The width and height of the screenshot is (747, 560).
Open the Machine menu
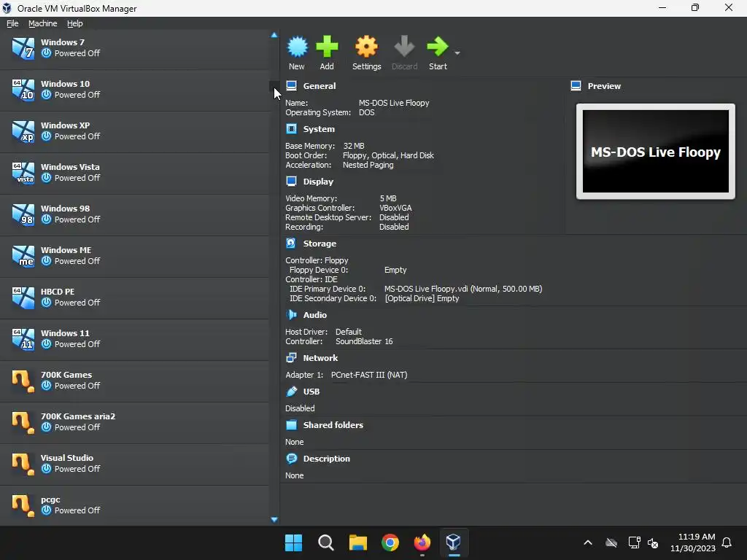click(42, 23)
